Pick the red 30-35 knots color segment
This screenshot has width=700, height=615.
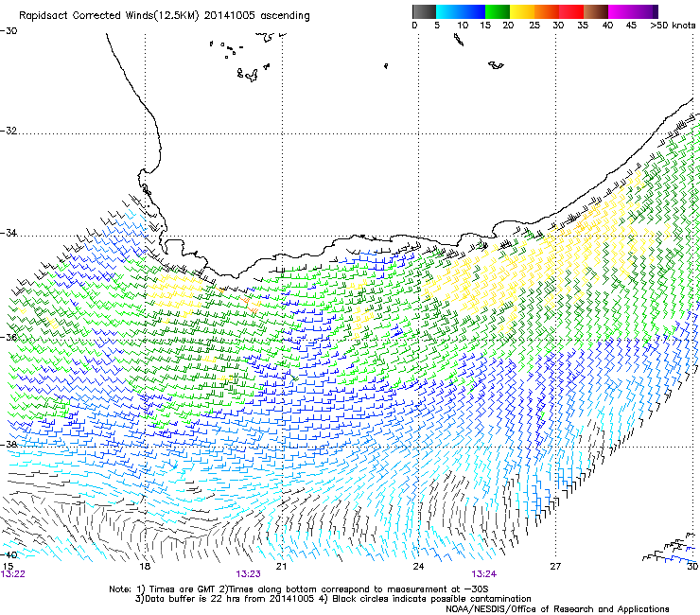click(x=571, y=11)
